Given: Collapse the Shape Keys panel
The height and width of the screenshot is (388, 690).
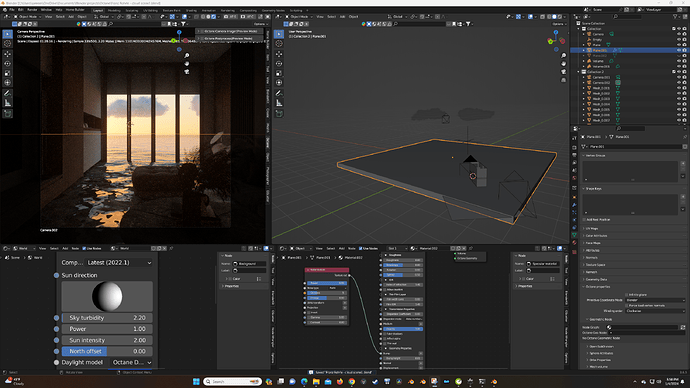Looking at the screenshot, I should coord(593,188).
